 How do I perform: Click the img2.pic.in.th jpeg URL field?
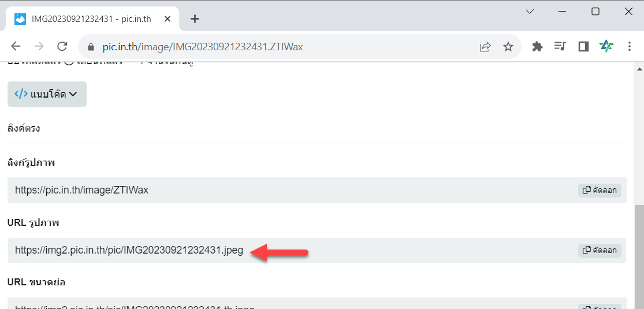tap(317, 250)
